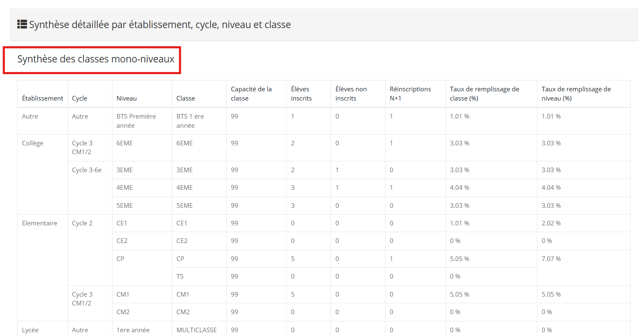The height and width of the screenshot is (336, 644).
Task: Click the Taux de remplissage de classe header
Action: tap(484, 93)
